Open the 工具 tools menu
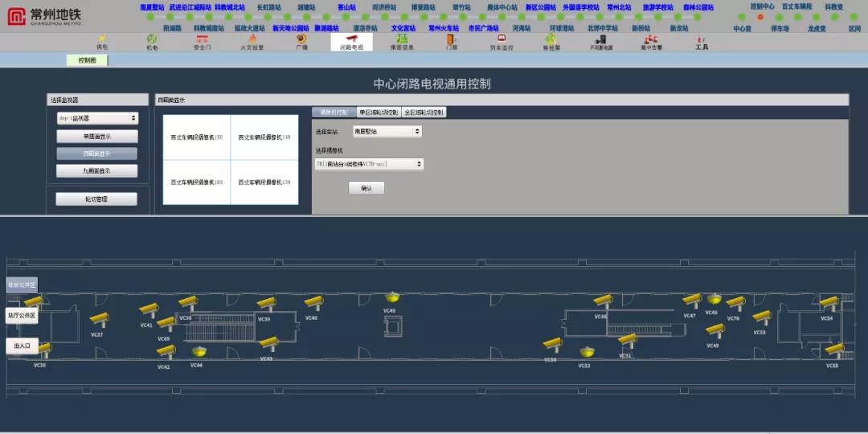Screen dimensions: 868x434 point(702,42)
